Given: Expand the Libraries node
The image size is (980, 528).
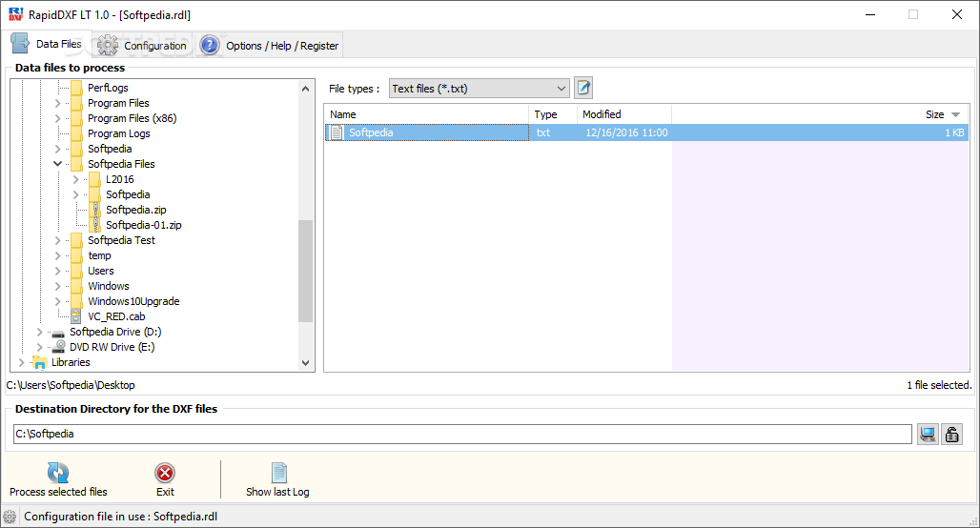Looking at the screenshot, I should 21,362.
